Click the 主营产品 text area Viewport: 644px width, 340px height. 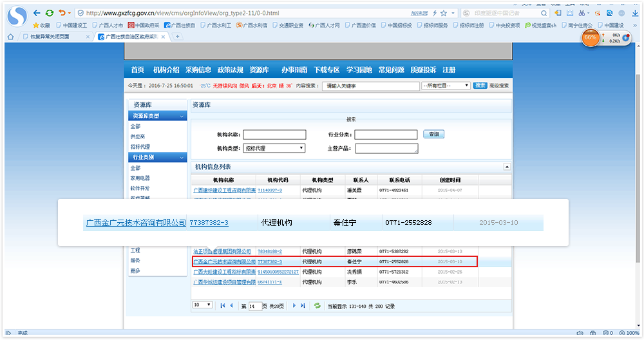click(x=387, y=148)
